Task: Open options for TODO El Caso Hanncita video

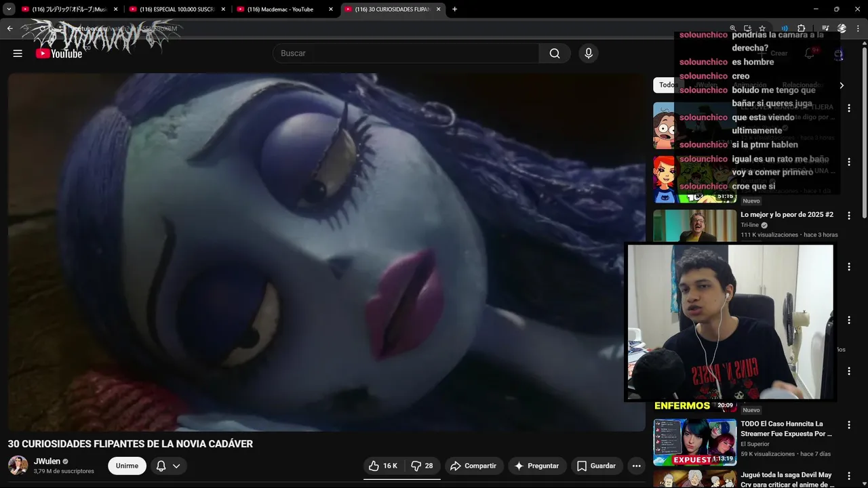Action: (848, 424)
